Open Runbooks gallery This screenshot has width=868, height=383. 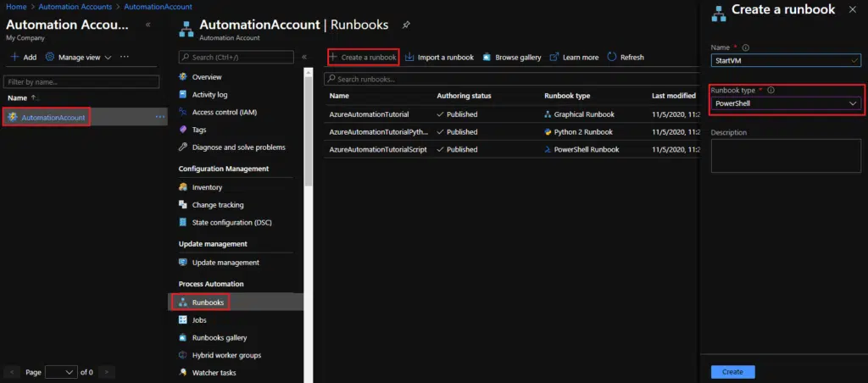coord(220,337)
